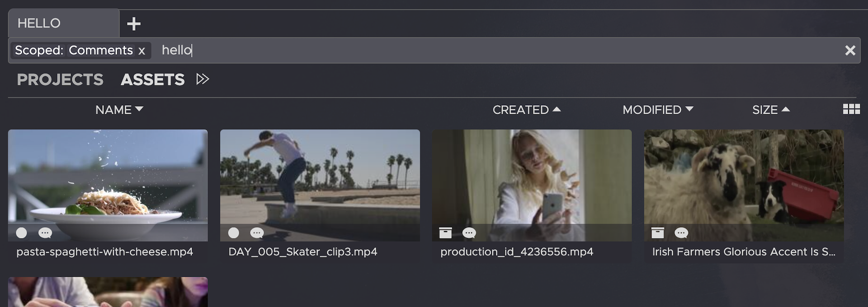Sort assets by CREATED date
Screen dimensions: 868x307
click(x=526, y=110)
